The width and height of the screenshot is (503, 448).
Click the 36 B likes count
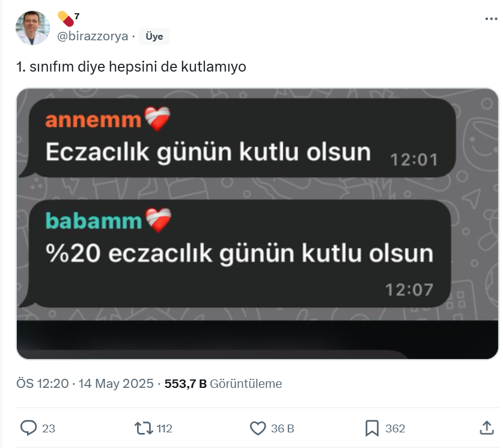coord(282,428)
